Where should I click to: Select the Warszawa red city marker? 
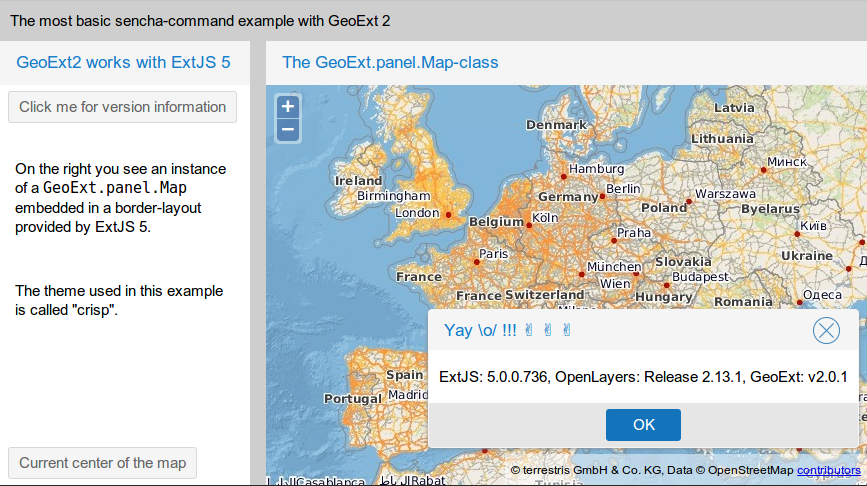(x=689, y=202)
